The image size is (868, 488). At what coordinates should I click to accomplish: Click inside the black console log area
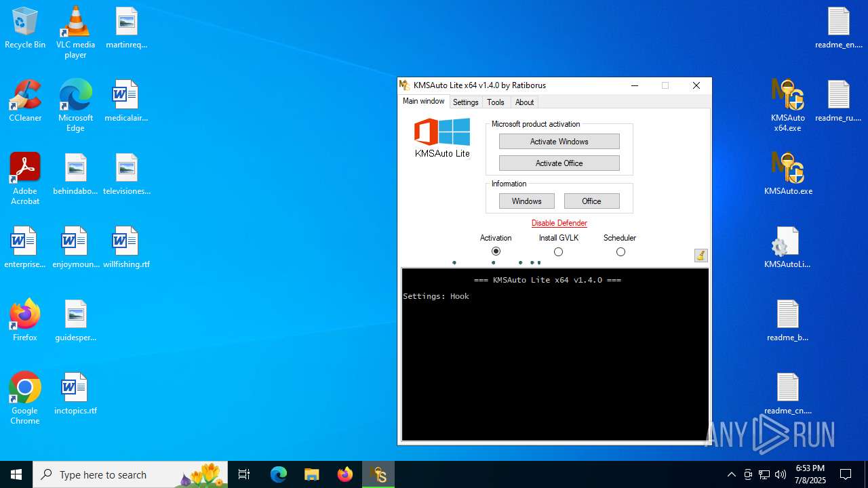[x=555, y=354]
